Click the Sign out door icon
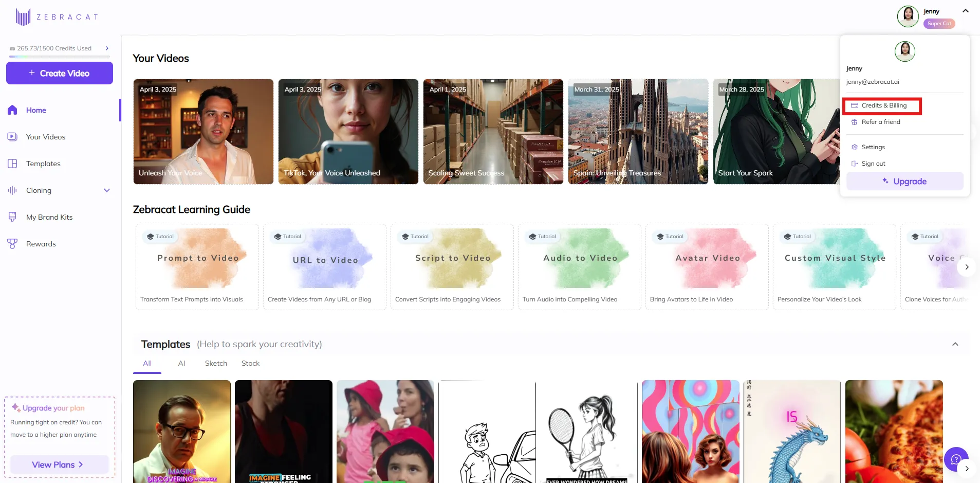 (855, 164)
